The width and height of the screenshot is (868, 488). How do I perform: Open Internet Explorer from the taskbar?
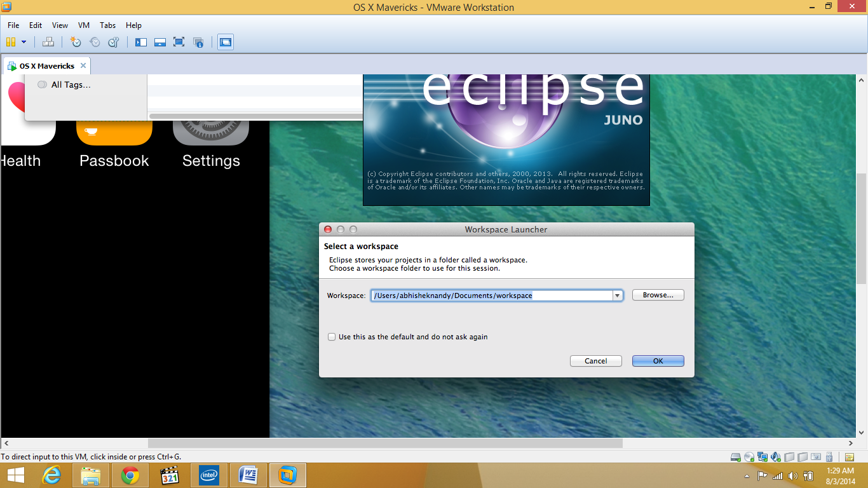51,475
